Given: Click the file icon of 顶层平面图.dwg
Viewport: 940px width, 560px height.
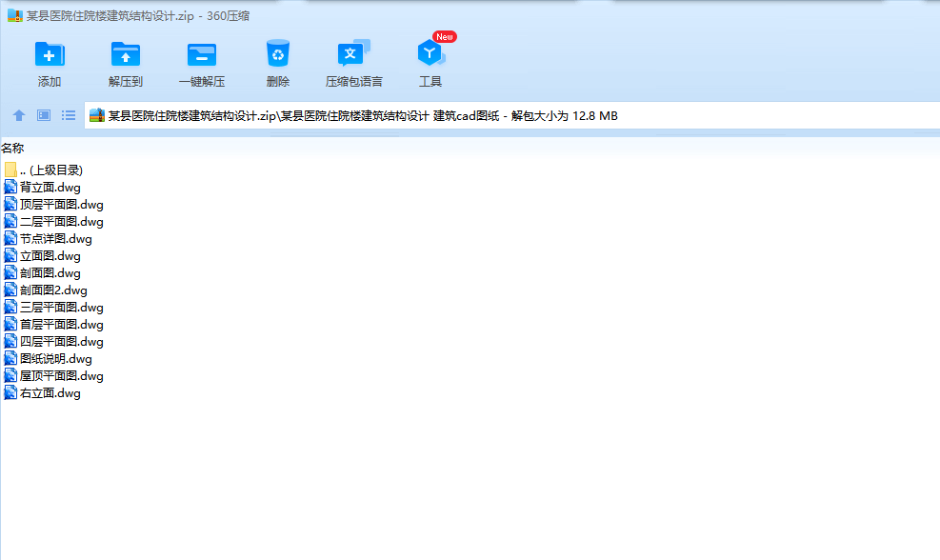Looking at the screenshot, I should click(10, 205).
